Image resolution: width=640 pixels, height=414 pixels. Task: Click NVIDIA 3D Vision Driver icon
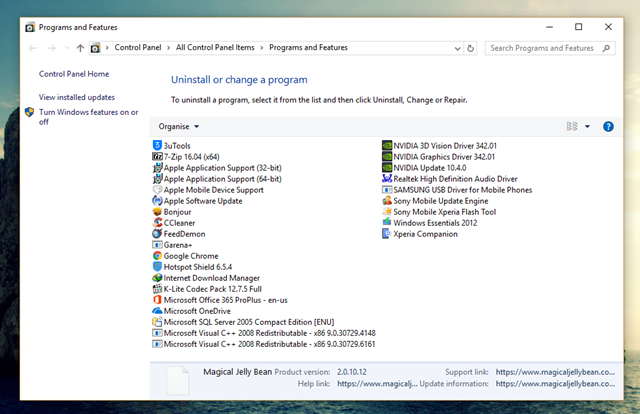(x=387, y=145)
